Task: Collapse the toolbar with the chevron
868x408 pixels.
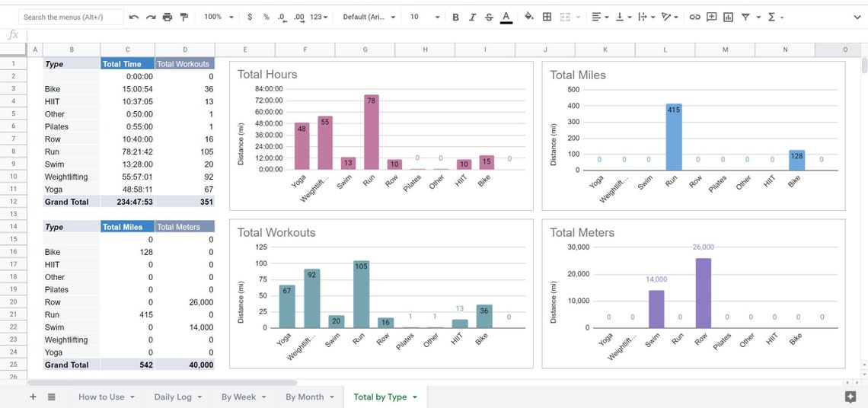Action: [x=857, y=18]
